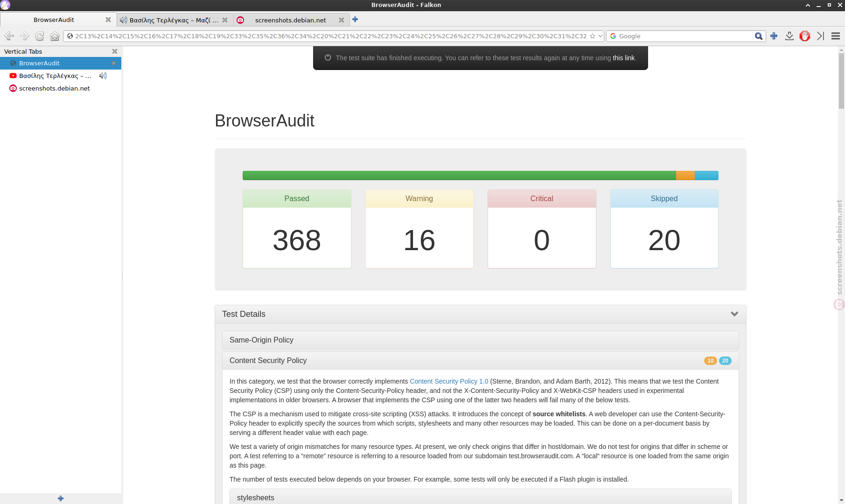Go back with the back arrow
This screenshot has width=845, height=504.
pyautogui.click(x=9, y=36)
